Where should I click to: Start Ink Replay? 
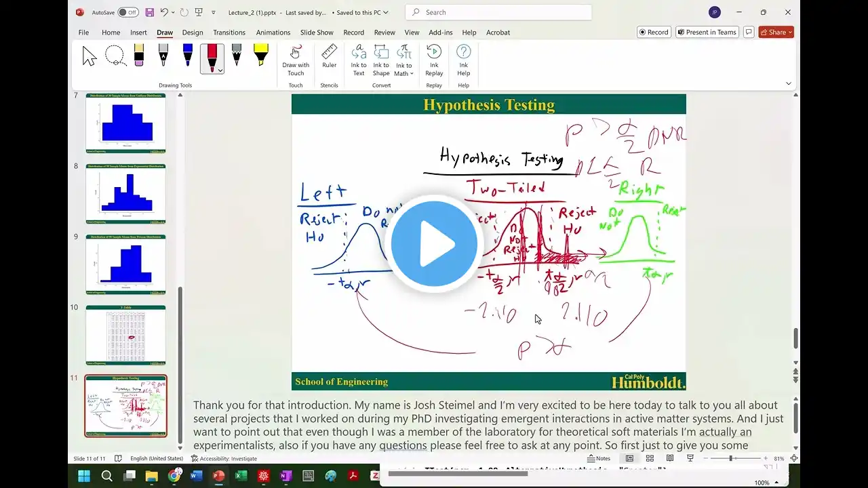434,61
